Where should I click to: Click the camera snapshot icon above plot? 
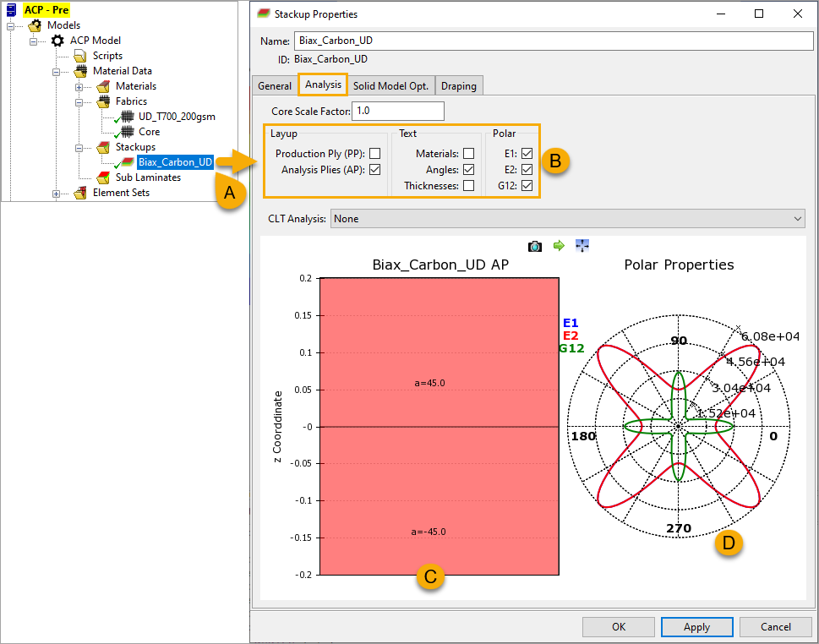(x=534, y=246)
